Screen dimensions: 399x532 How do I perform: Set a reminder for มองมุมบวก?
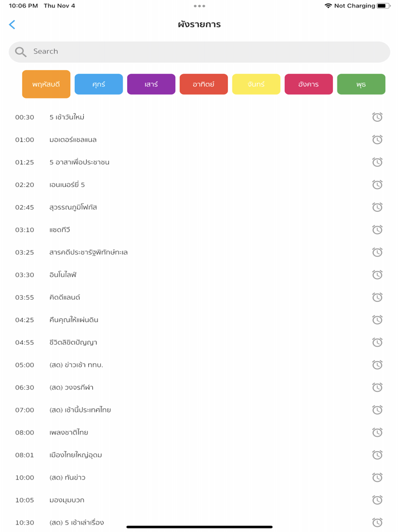point(377,500)
